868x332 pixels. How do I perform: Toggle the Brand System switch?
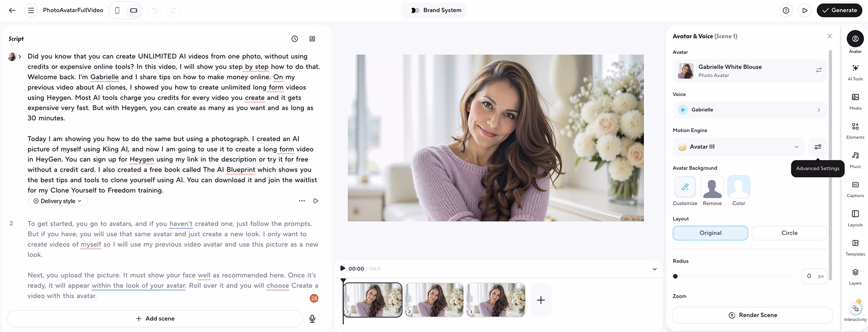(x=415, y=10)
